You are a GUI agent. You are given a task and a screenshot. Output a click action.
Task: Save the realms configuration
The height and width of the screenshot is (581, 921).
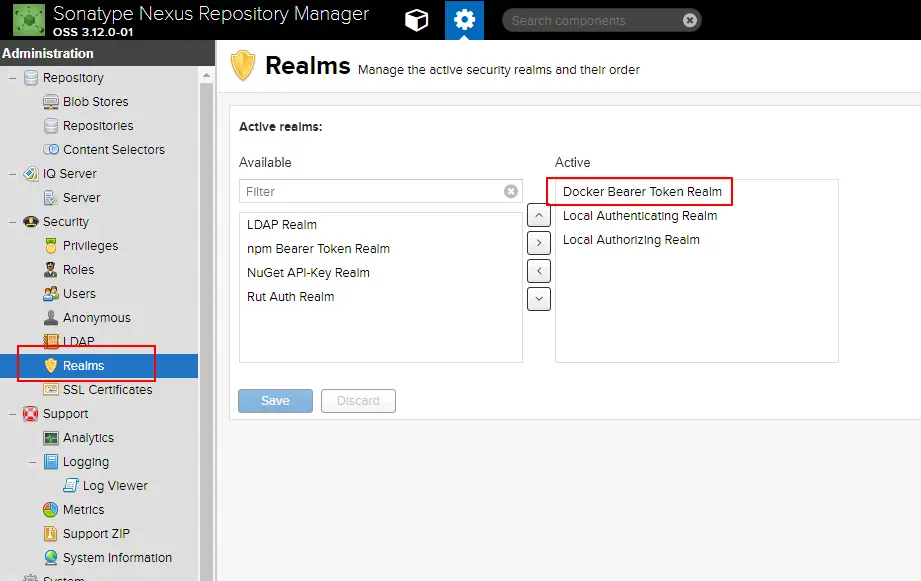275,401
